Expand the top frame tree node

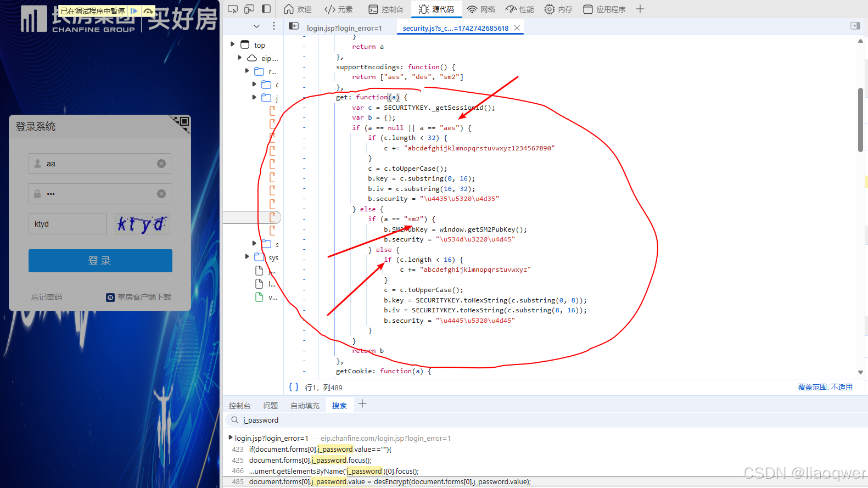coord(233,44)
